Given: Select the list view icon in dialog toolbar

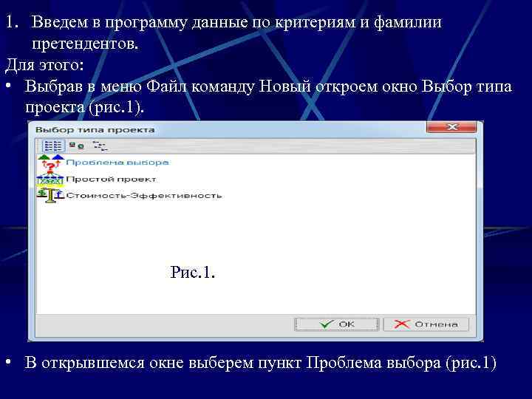Looking at the screenshot, I should (x=53, y=146).
